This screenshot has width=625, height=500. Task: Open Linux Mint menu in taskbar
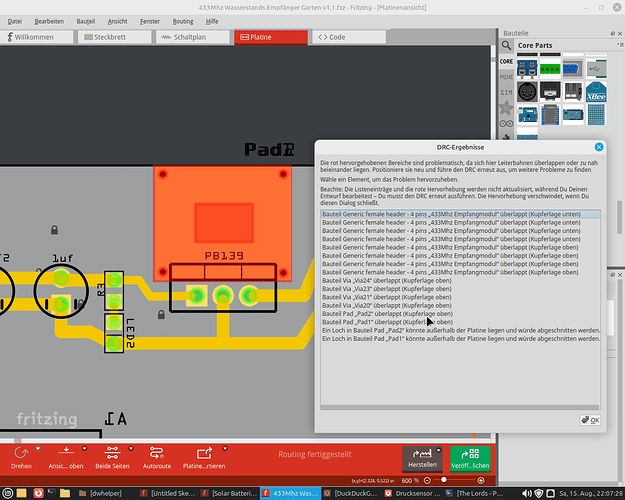(8, 493)
